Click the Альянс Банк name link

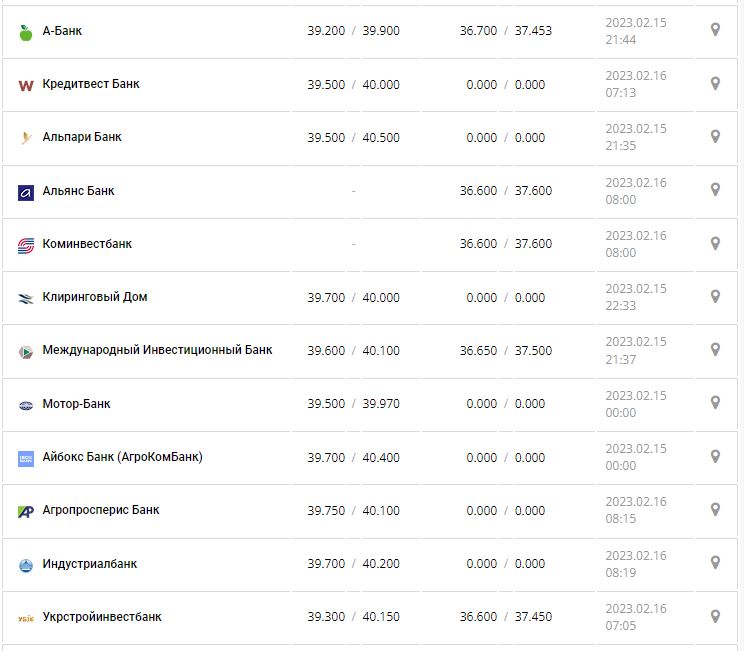(x=78, y=190)
